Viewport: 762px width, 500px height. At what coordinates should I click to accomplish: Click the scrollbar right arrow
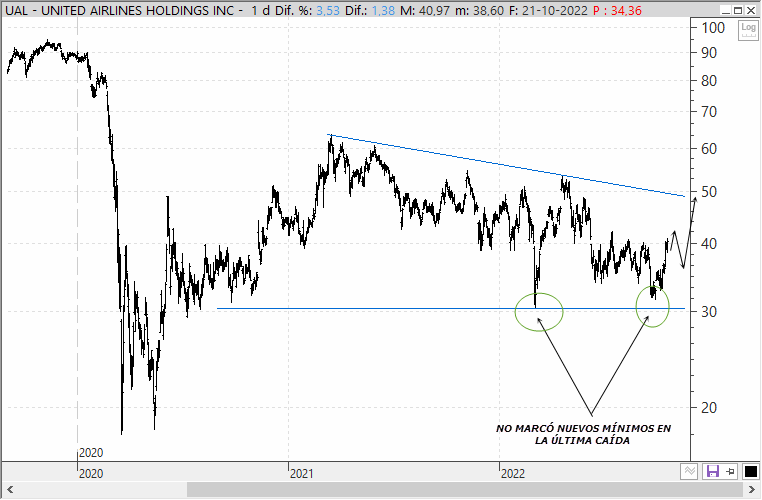[x=752, y=489]
